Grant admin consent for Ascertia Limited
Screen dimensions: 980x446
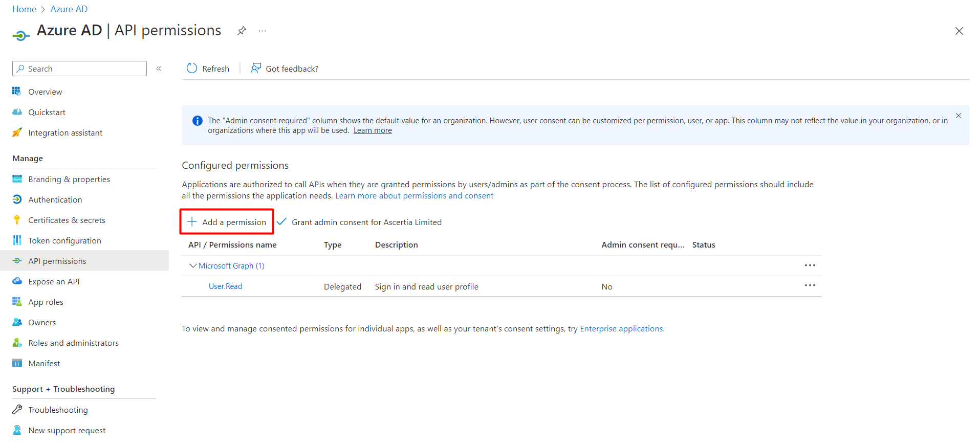point(359,222)
